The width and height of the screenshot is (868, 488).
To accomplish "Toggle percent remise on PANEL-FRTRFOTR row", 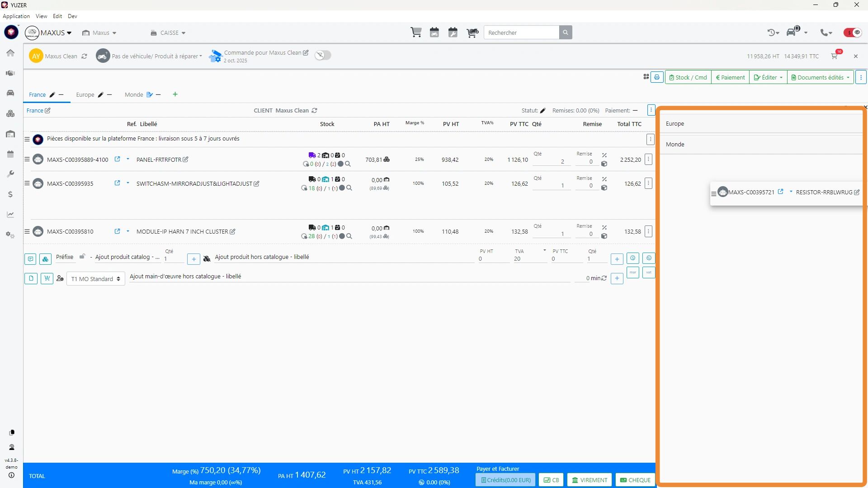I will (604, 155).
